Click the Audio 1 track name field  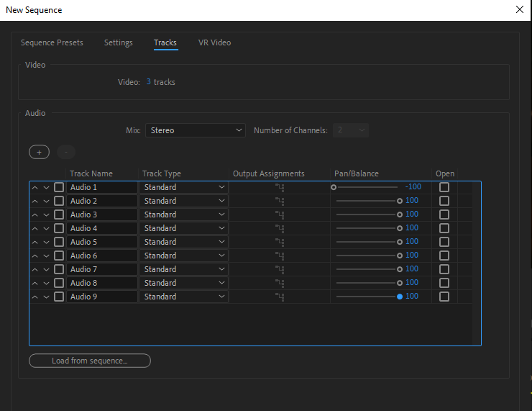102,187
